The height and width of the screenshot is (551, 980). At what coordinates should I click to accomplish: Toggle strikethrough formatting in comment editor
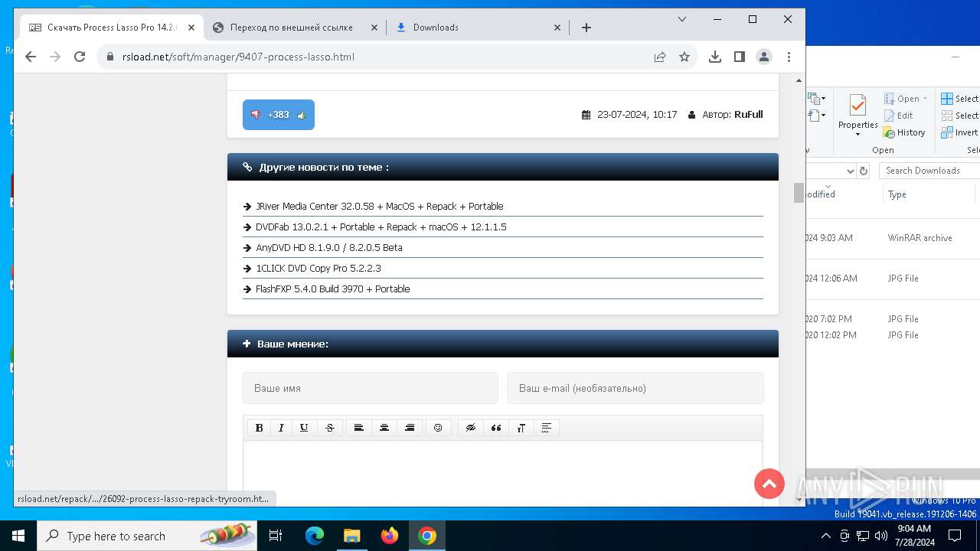tap(330, 428)
